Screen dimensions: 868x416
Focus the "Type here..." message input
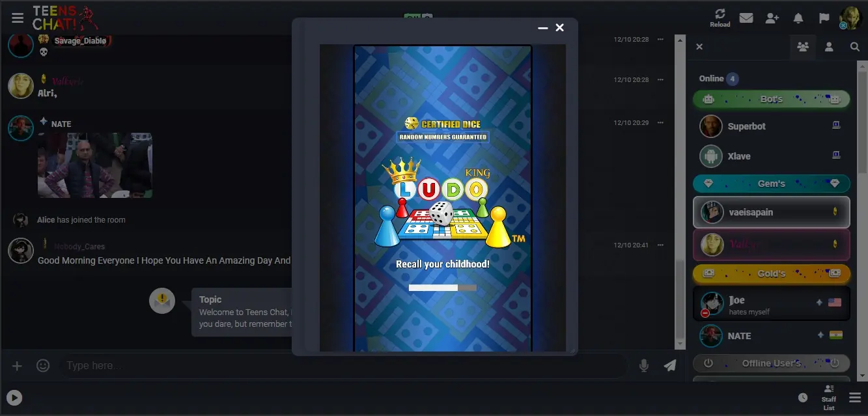click(343, 366)
